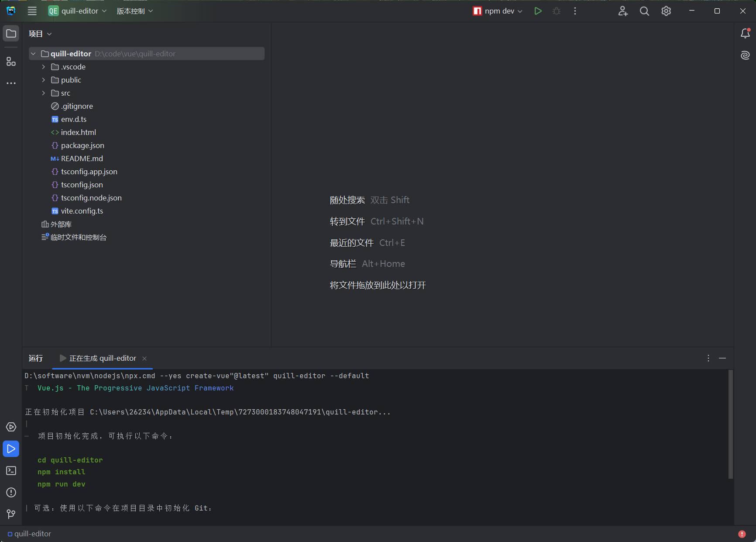Select tsconfig.json in project tree
The image size is (756, 542).
coord(77,185)
